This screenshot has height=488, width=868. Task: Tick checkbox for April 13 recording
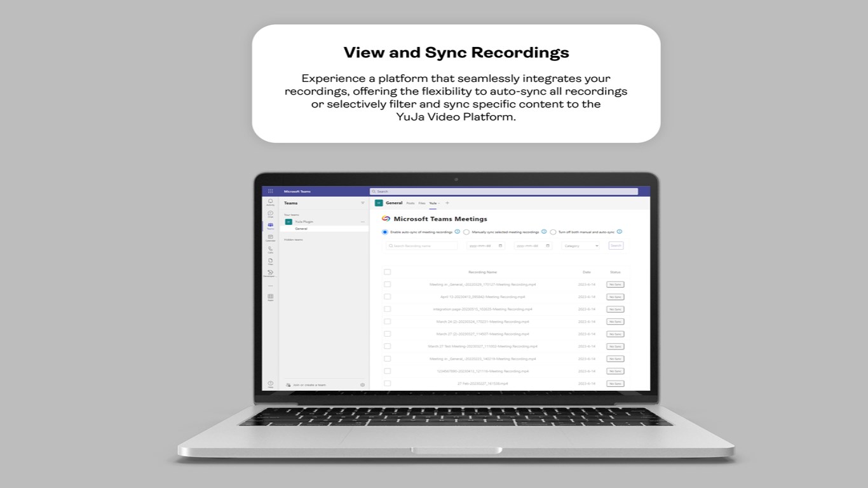point(388,297)
